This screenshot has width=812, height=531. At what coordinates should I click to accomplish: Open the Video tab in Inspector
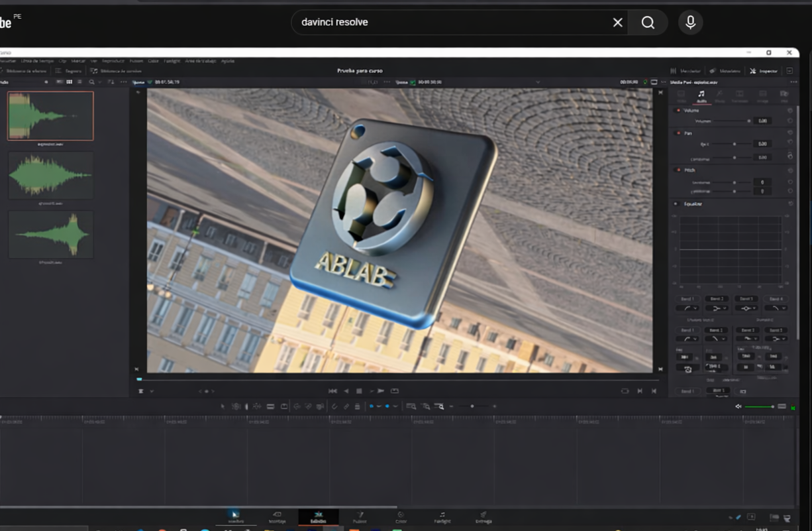[x=681, y=97]
